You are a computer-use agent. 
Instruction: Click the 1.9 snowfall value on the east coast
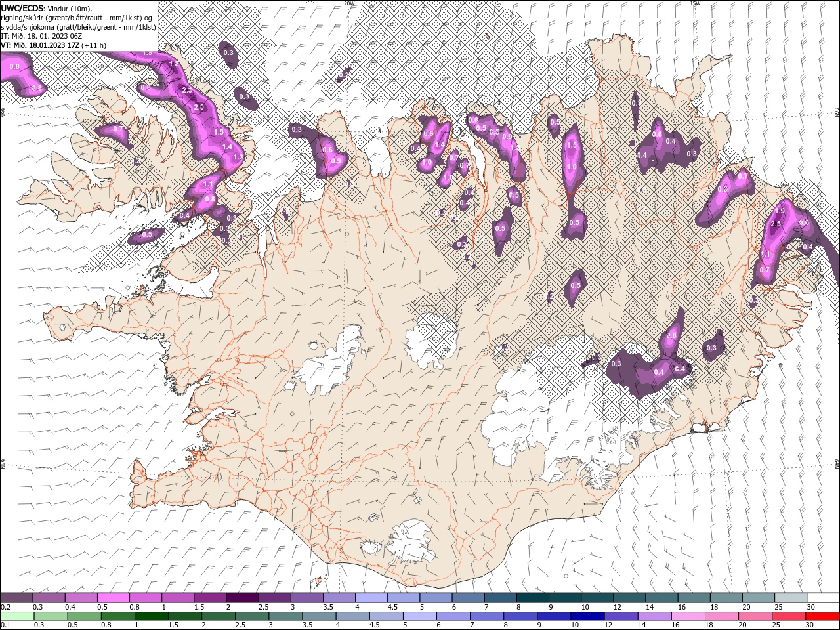pyautogui.click(x=780, y=211)
